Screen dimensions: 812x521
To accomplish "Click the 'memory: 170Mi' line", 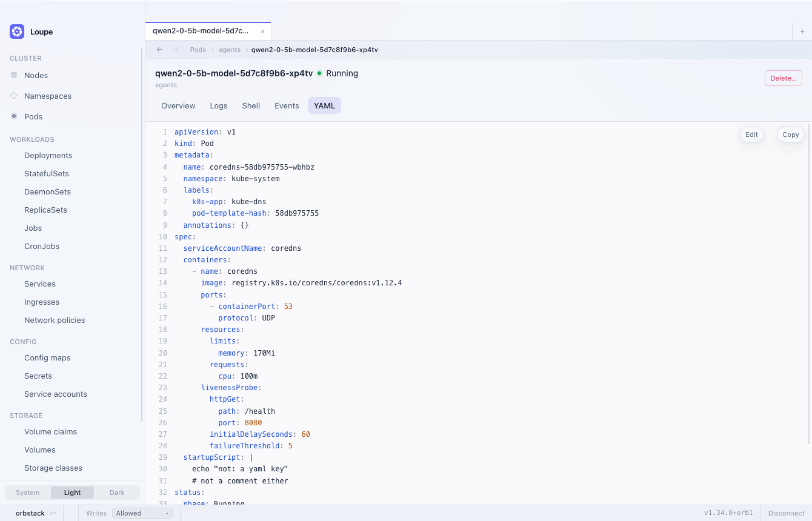I will coord(247,353).
